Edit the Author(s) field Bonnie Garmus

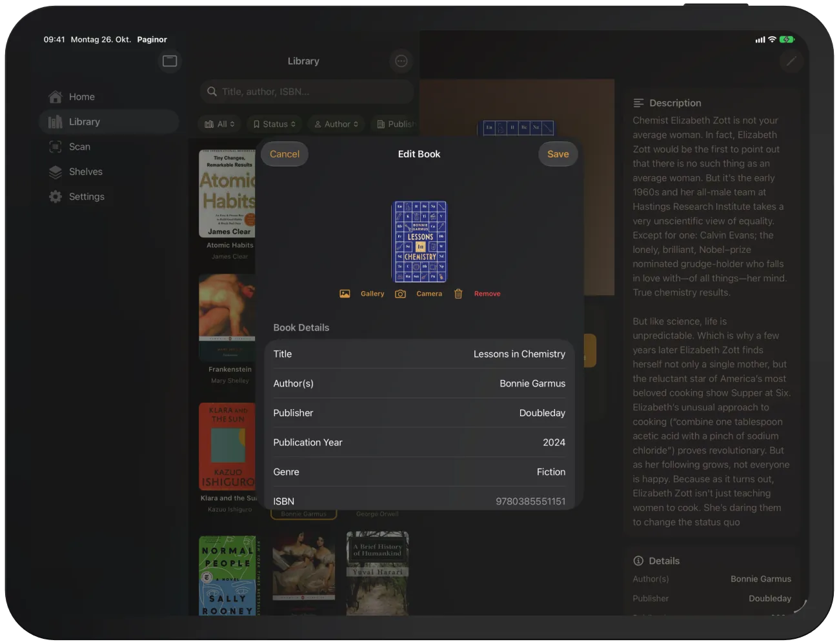click(x=419, y=384)
